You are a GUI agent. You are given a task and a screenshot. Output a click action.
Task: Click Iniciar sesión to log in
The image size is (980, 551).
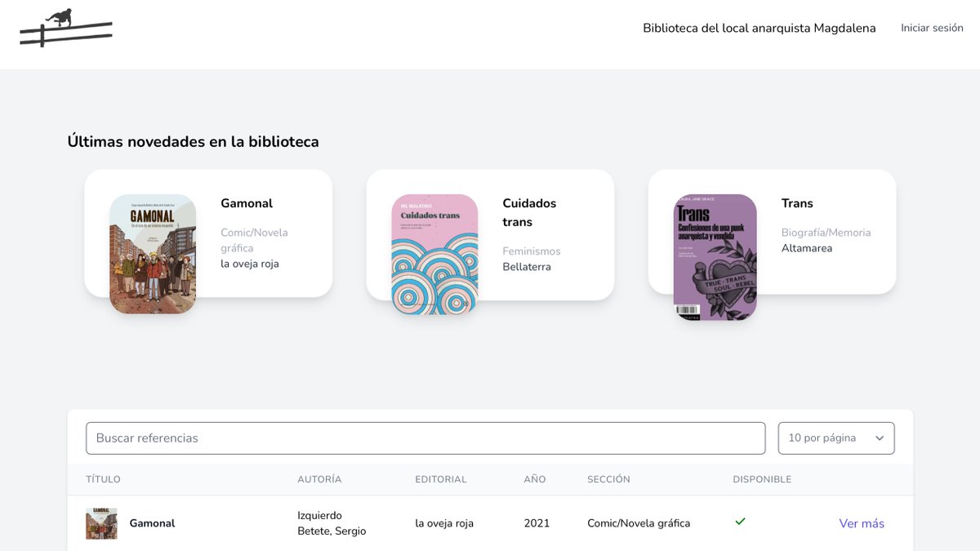coord(932,28)
